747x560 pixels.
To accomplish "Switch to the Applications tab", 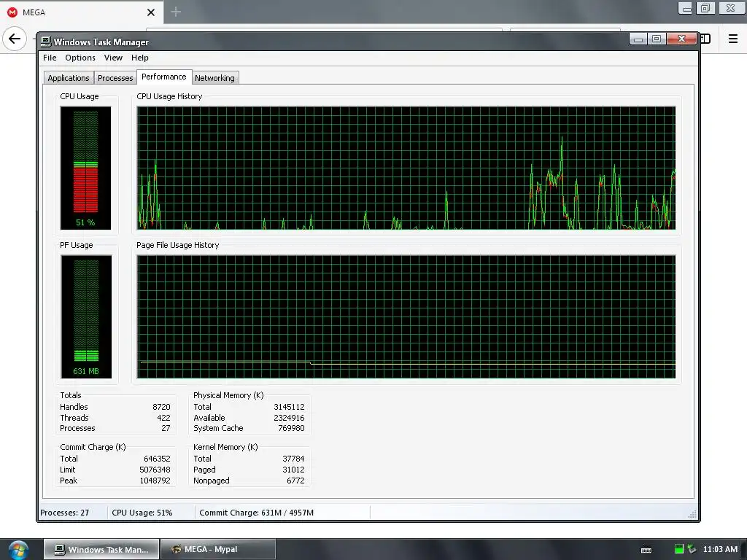I will (68, 78).
